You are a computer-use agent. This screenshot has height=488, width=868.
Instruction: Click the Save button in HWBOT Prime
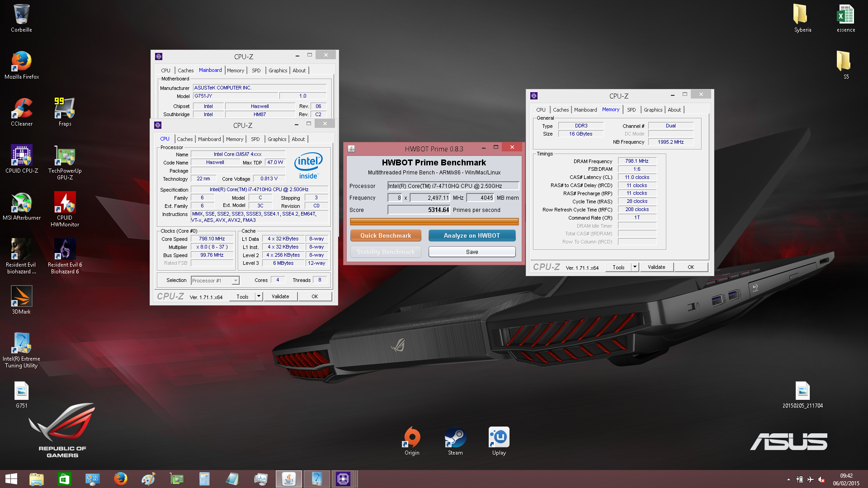(472, 252)
